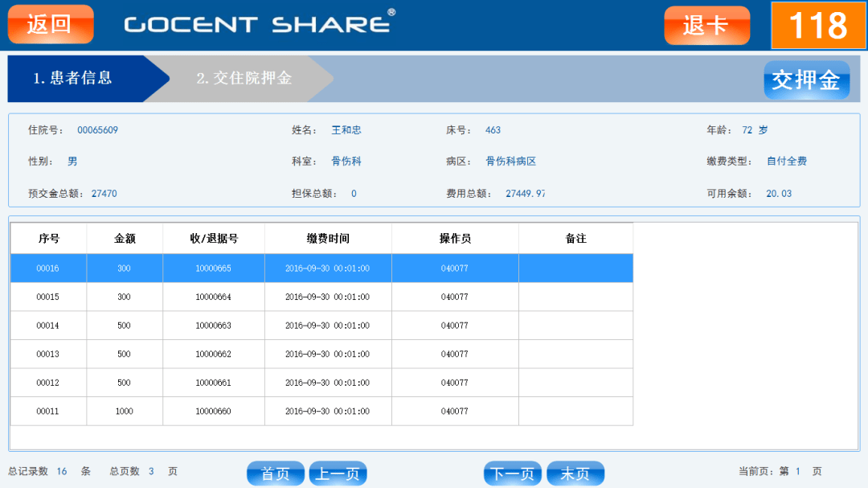The width and height of the screenshot is (868, 488).
Task: Click the 交押金 pay deposit button
Action: click(807, 80)
